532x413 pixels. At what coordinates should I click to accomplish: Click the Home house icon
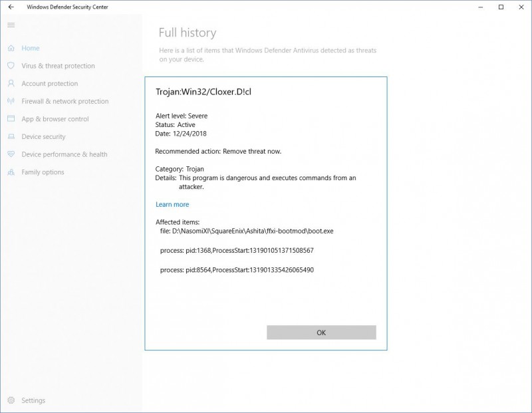pyautogui.click(x=11, y=48)
